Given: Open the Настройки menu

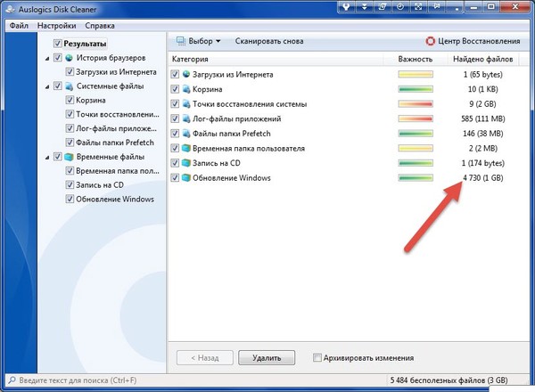Looking at the screenshot, I should tap(57, 26).
